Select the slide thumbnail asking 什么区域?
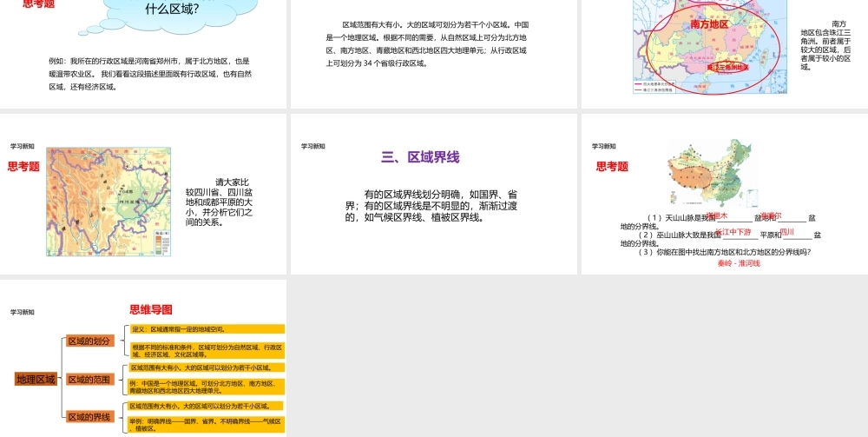 tap(143, 54)
